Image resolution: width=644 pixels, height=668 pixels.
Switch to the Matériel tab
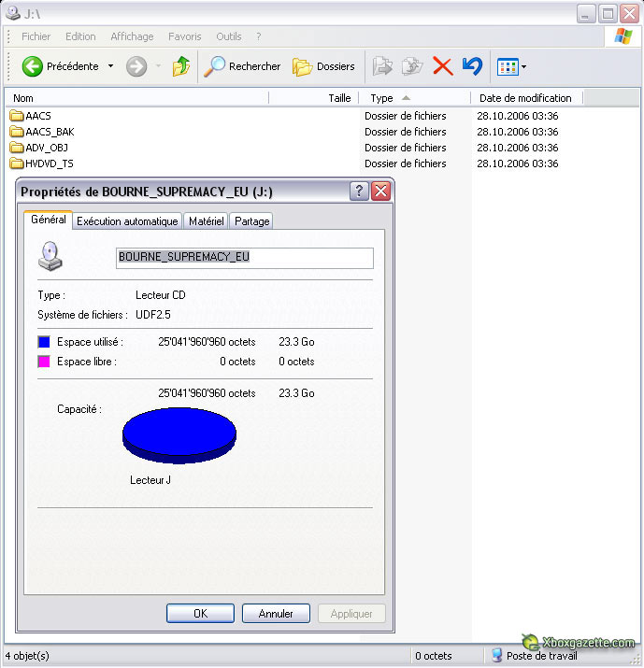(206, 221)
